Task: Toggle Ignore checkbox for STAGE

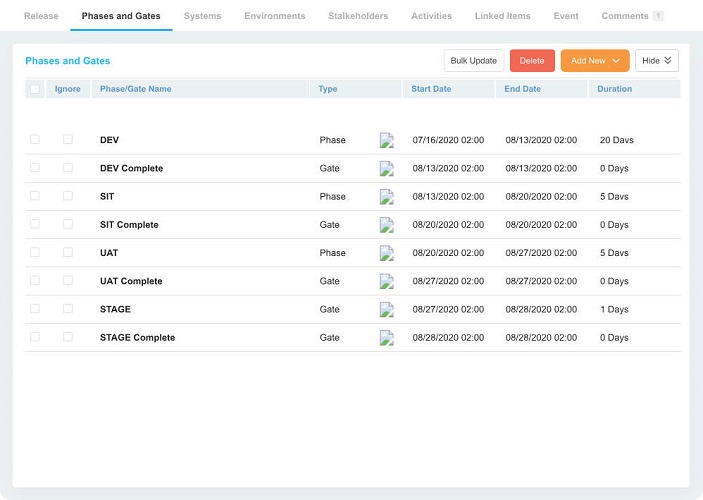Action: pyautogui.click(x=68, y=309)
